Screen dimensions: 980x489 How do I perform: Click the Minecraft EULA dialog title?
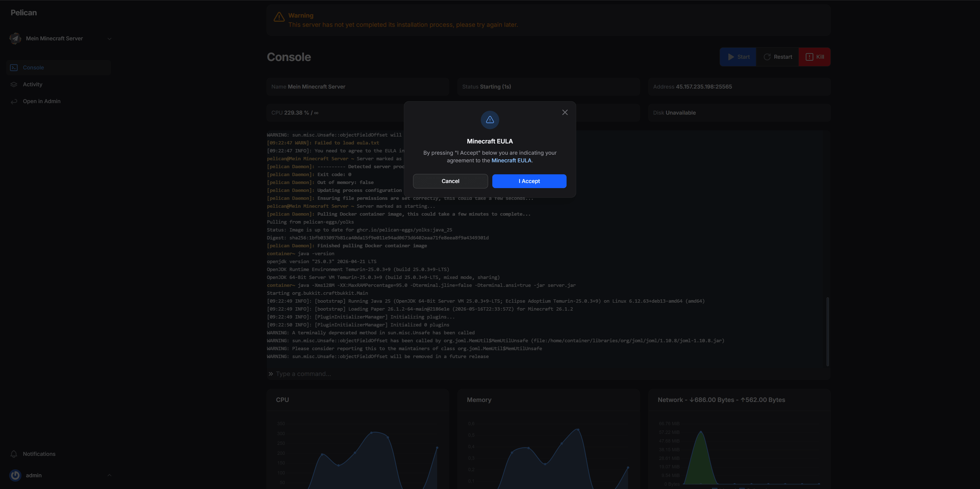(490, 141)
